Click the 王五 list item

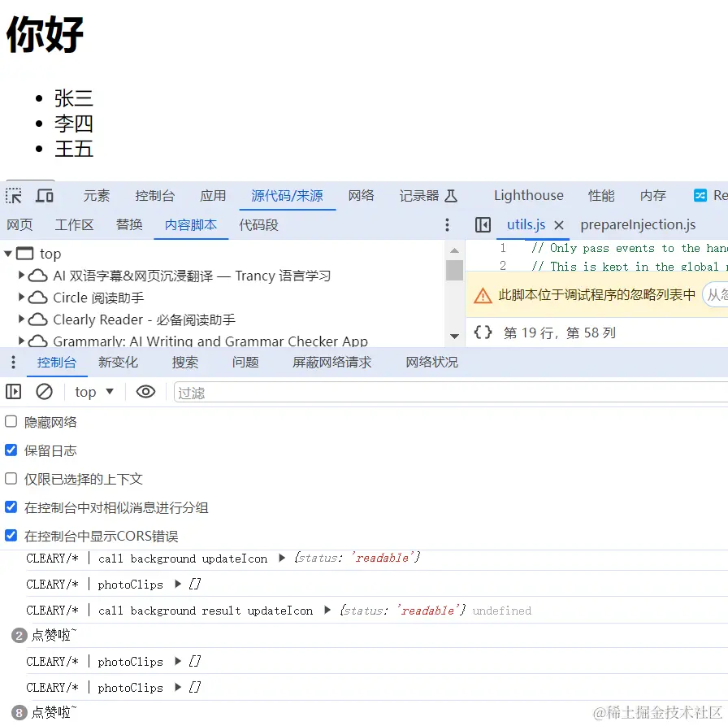tap(74, 149)
